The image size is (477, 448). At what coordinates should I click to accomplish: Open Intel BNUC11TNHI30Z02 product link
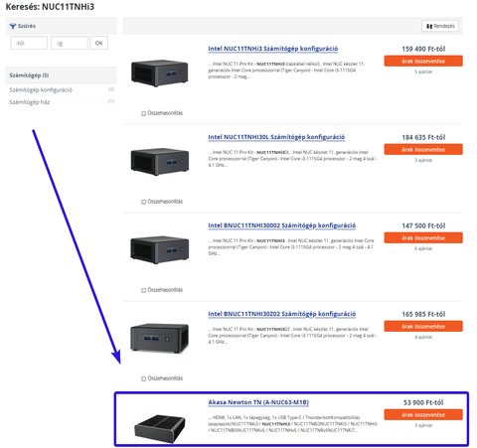282,314
